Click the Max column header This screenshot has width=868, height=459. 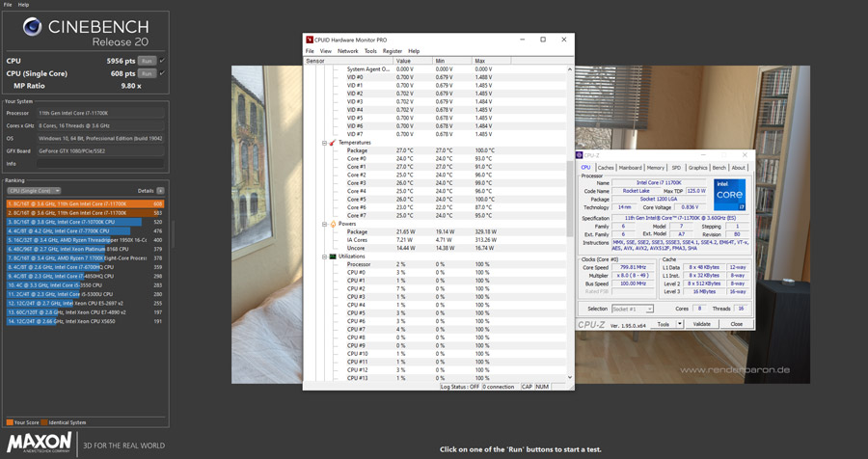[491, 61]
